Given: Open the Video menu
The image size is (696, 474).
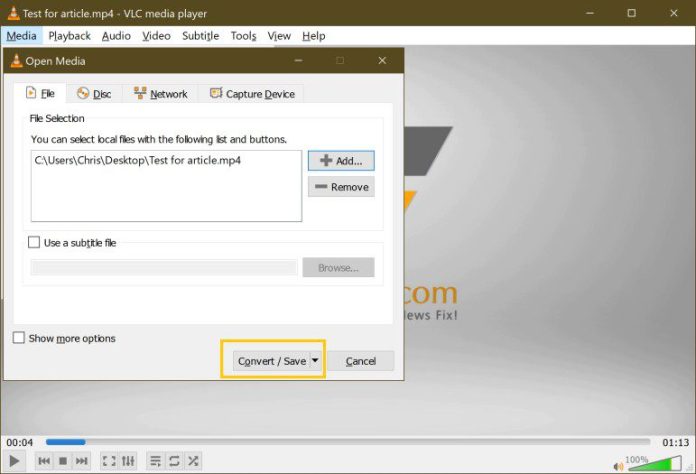Looking at the screenshot, I should [156, 36].
